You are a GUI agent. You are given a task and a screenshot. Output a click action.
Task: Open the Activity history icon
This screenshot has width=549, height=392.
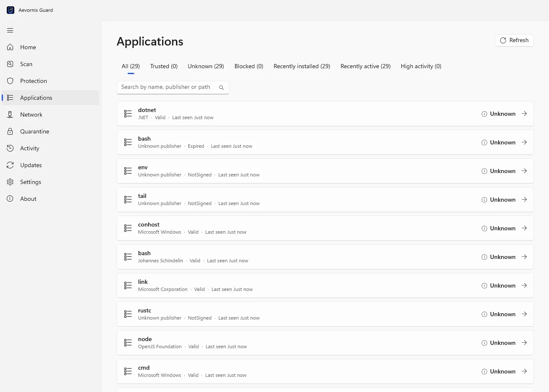(x=10, y=148)
